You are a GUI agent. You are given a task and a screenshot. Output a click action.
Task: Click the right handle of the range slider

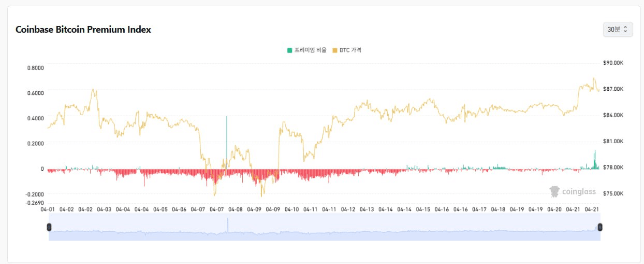point(600,227)
